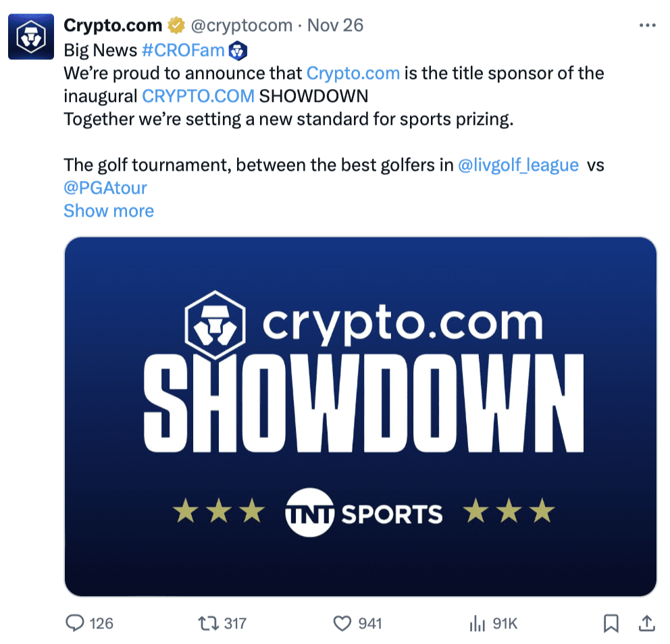The height and width of the screenshot is (644, 670).
Task: Click the CRO emblem emoji after CROFam
Action: tap(238, 51)
